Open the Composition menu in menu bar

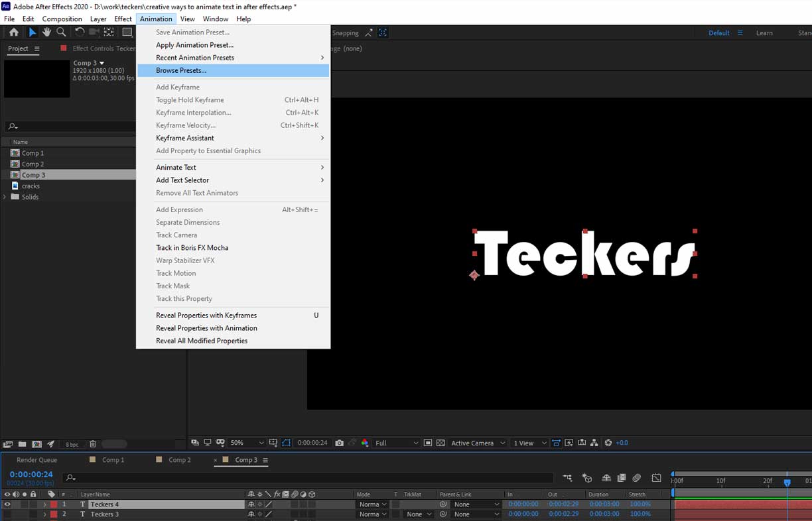(62, 19)
